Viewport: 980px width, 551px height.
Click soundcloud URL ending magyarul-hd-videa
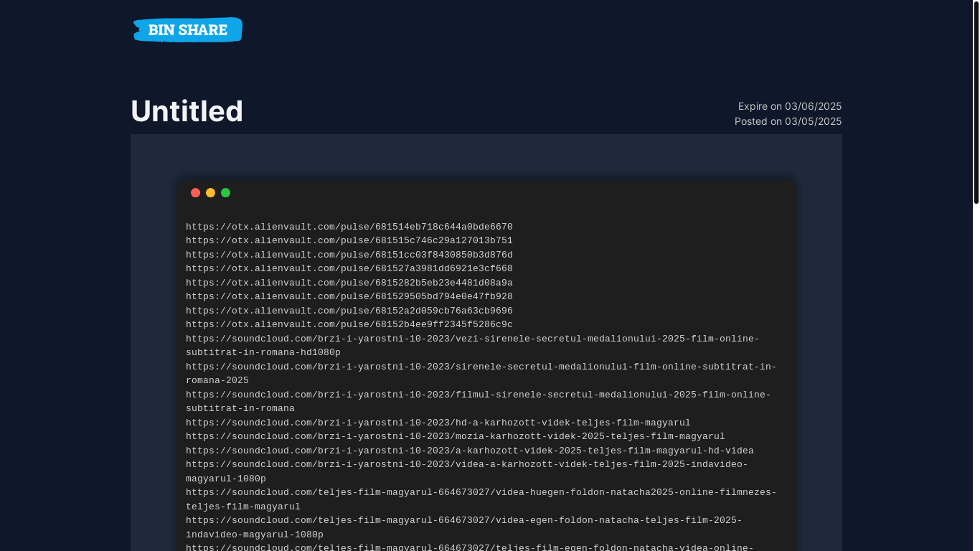tap(470, 451)
